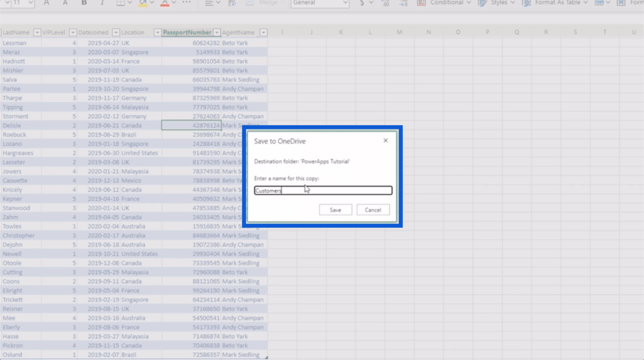This screenshot has height=360, width=644.
Task: Apply the red font color
Action: [x=165, y=3]
